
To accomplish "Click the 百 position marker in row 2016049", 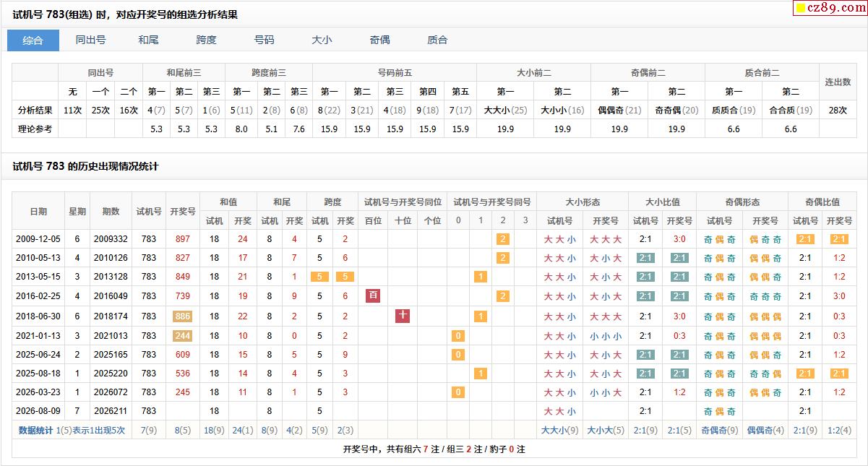I will click(373, 295).
